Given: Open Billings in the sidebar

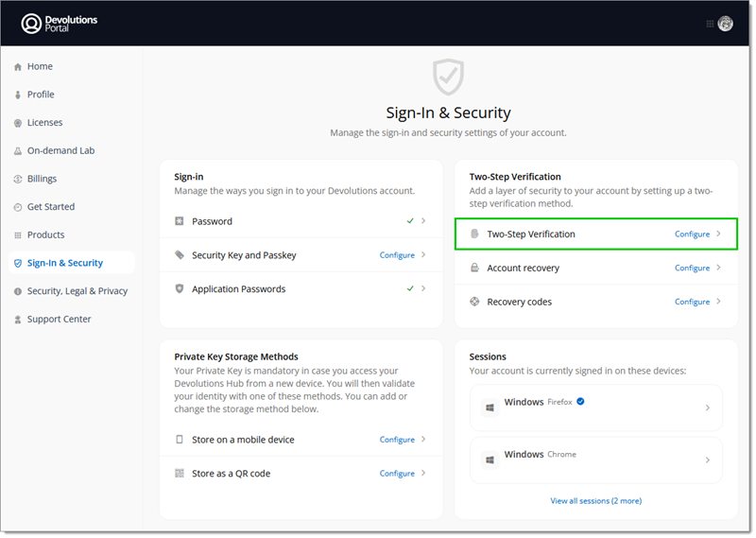Looking at the screenshot, I should (x=42, y=179).
